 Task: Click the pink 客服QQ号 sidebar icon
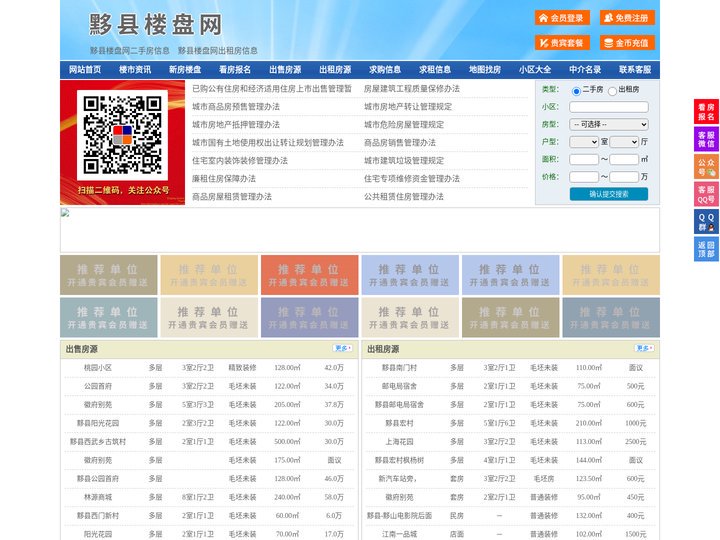click(x=706, y=194)
